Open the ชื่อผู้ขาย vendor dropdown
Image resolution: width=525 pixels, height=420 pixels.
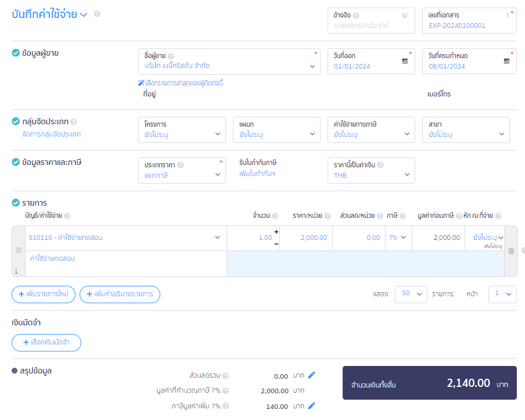tap(229, 62)
